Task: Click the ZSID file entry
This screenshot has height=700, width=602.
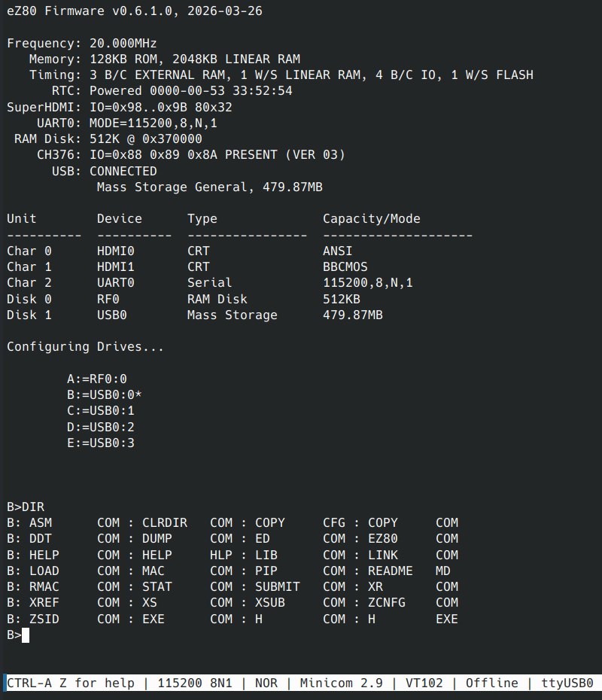Action: point(44,619)
